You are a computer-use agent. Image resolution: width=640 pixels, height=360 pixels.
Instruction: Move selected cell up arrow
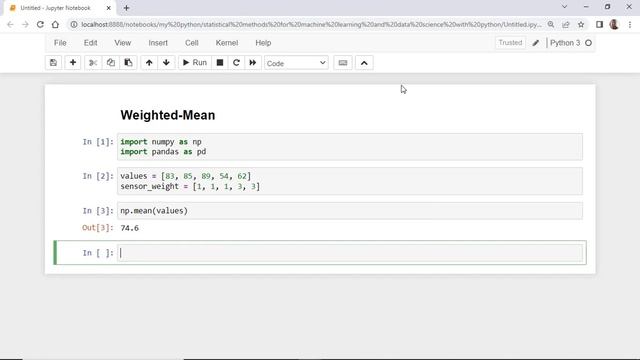(149, 63)
